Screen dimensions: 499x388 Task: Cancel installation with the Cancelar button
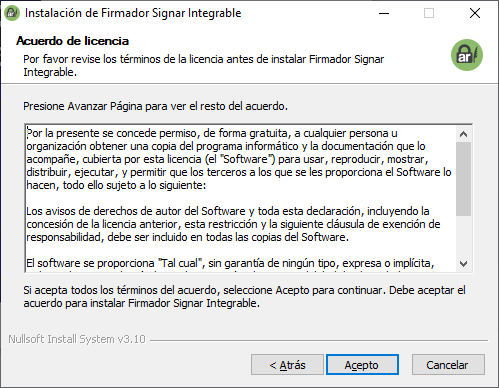(448, 365)
